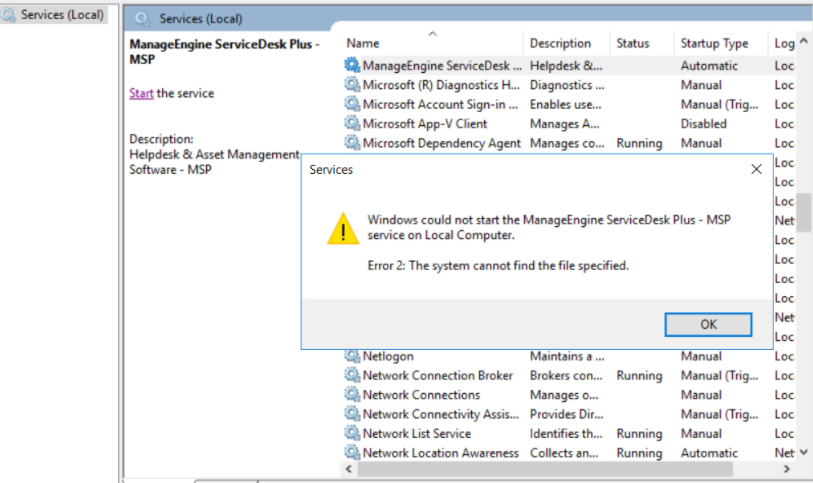Click the Maintains a ... description cell
This screenshot has width=813, height=483.
pos(567,356)
